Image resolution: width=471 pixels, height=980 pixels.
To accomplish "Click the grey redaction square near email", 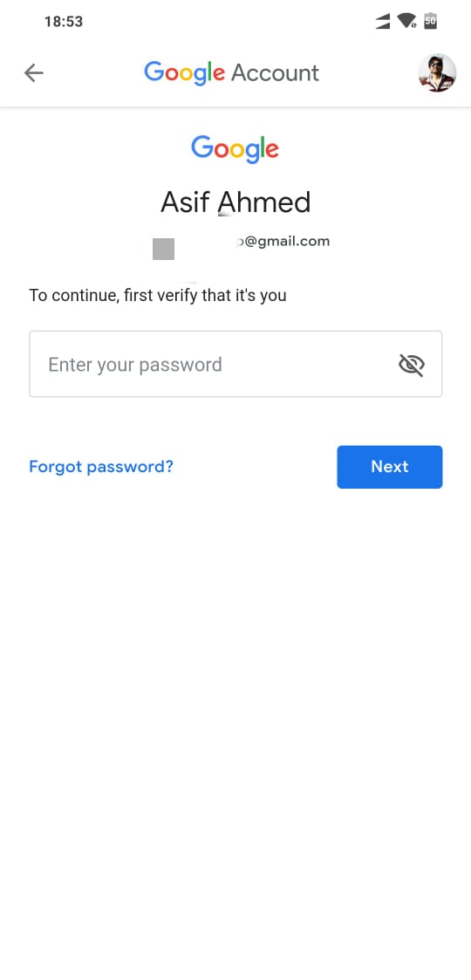I will pyautogui.click(x=163, y=249).
